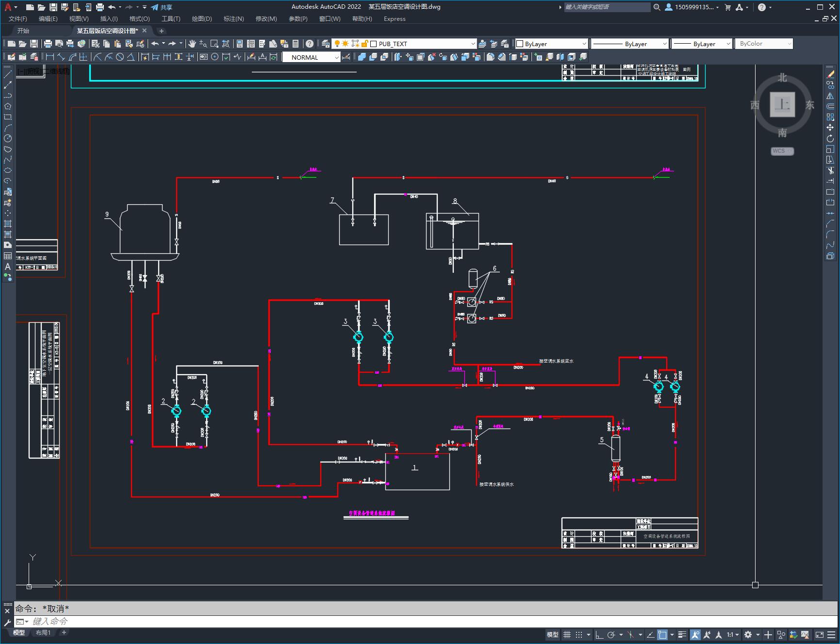Click the 共享 share button
This screenshot has height=644, width=840.
(x=162, y=7)
